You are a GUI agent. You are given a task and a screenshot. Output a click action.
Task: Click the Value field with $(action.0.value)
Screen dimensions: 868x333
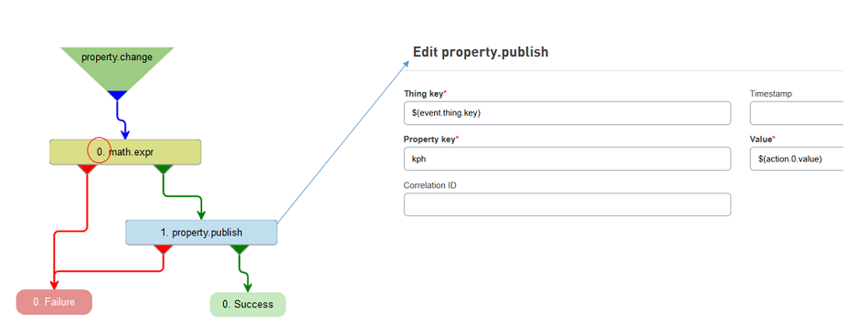(x=797, y=159)
